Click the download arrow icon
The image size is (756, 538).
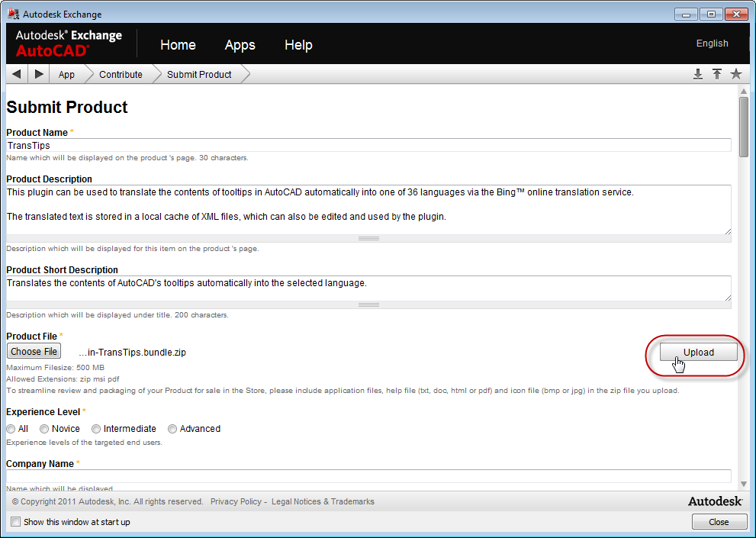click(697, 74)
